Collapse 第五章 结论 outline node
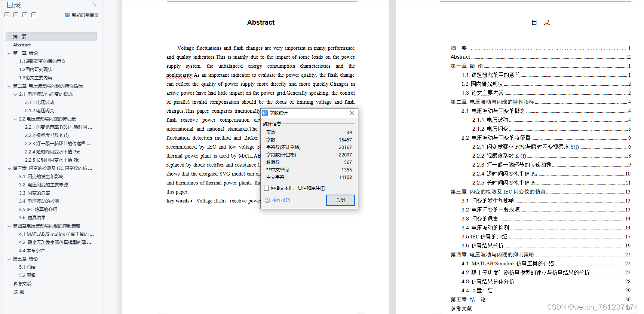644x314 pixels. 9,259
